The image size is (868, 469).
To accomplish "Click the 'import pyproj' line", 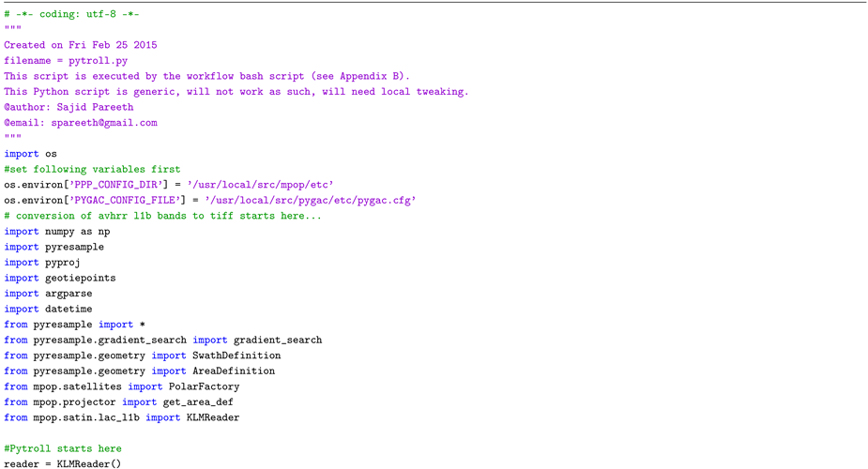I will point(42,262).
